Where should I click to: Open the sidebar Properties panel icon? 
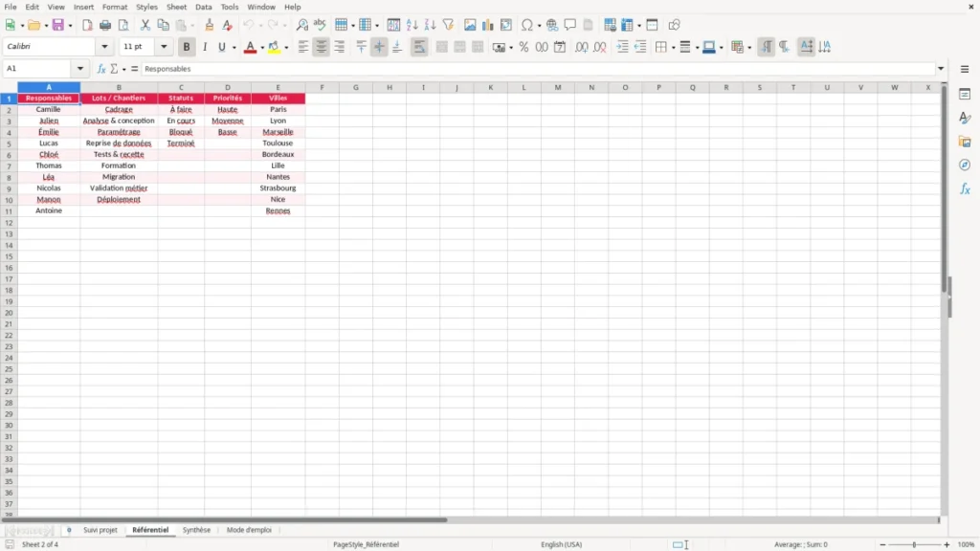pos(965,94)
